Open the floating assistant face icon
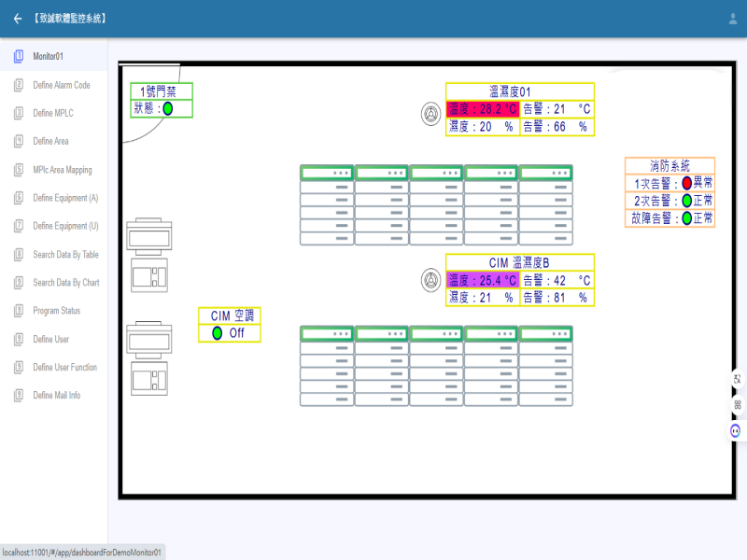 tap(735, 431)
